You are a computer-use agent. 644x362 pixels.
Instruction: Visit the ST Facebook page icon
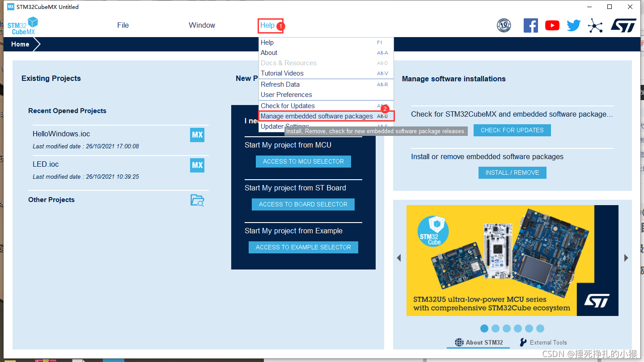tap(530, 25)
